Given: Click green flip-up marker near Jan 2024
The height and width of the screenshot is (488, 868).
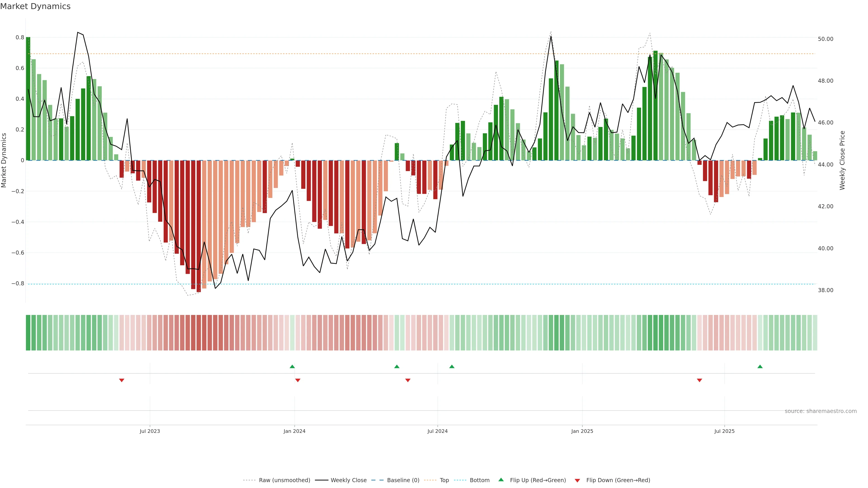Looking at the screenshot, I should (x=292, y=366).
